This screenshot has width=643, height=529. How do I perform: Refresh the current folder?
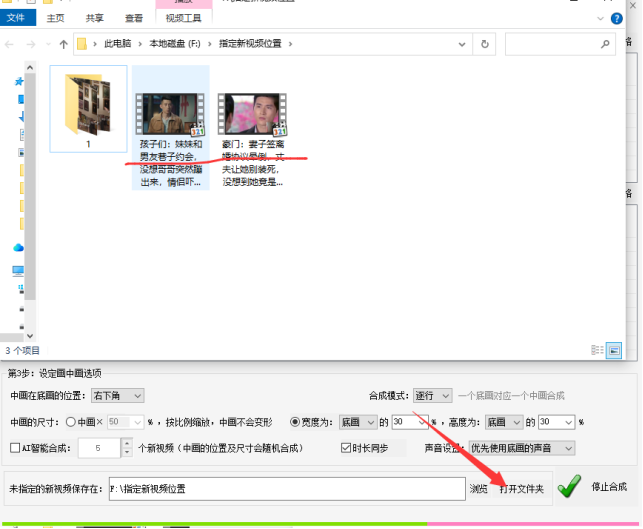pyautogui.click(x=485, y=44)
